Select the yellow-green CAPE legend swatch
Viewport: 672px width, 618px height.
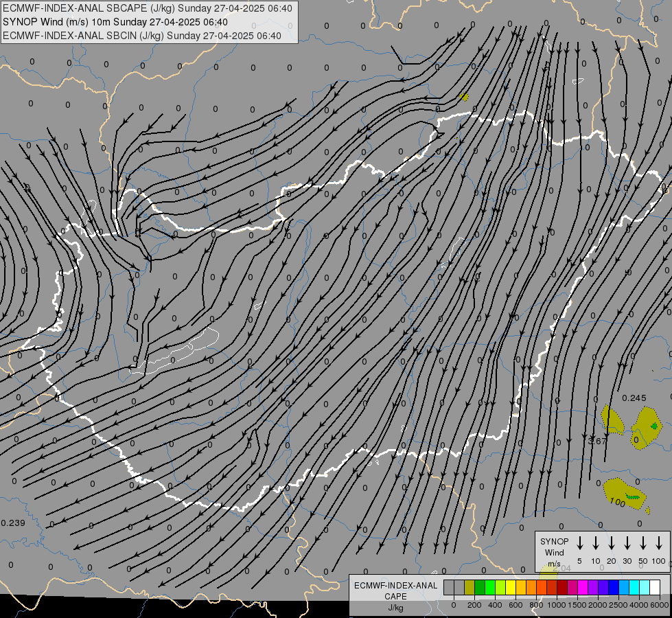pyautogui.click(x=500, y=587)
